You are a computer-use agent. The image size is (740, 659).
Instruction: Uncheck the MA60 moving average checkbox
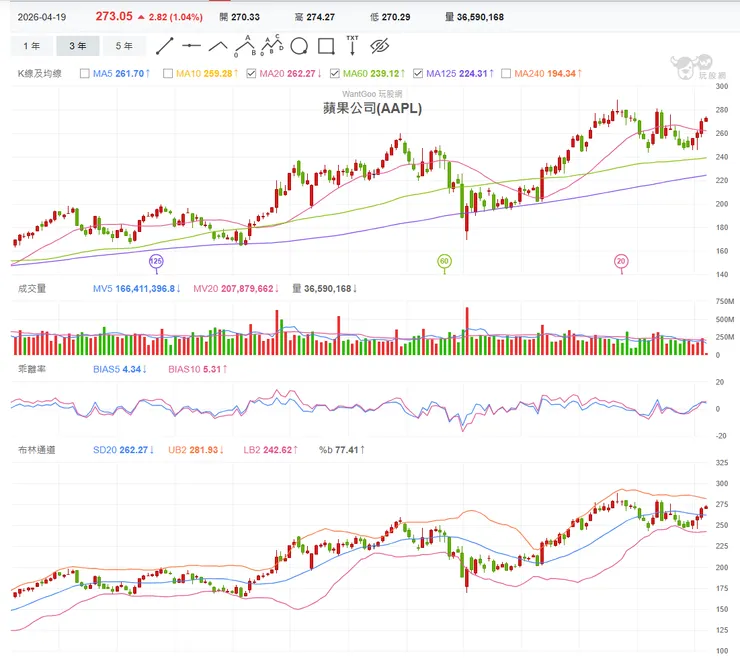point(335,73)
